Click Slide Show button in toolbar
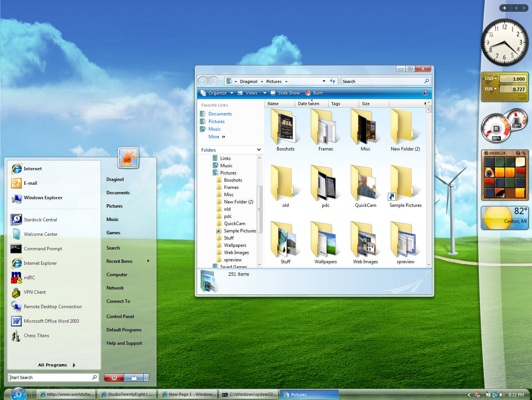 click(x=285, y=93)
